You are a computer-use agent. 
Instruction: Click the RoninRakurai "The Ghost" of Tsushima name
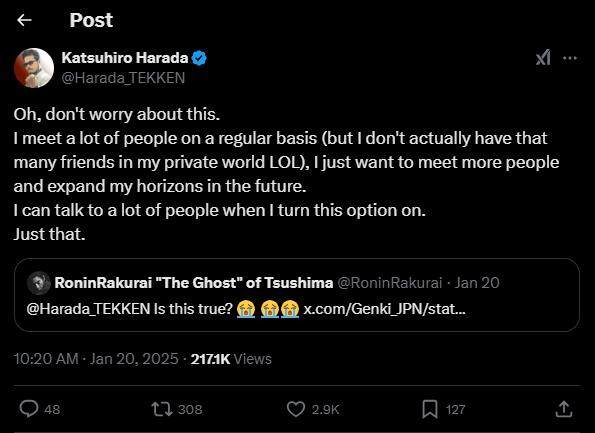tap(194, 283)
